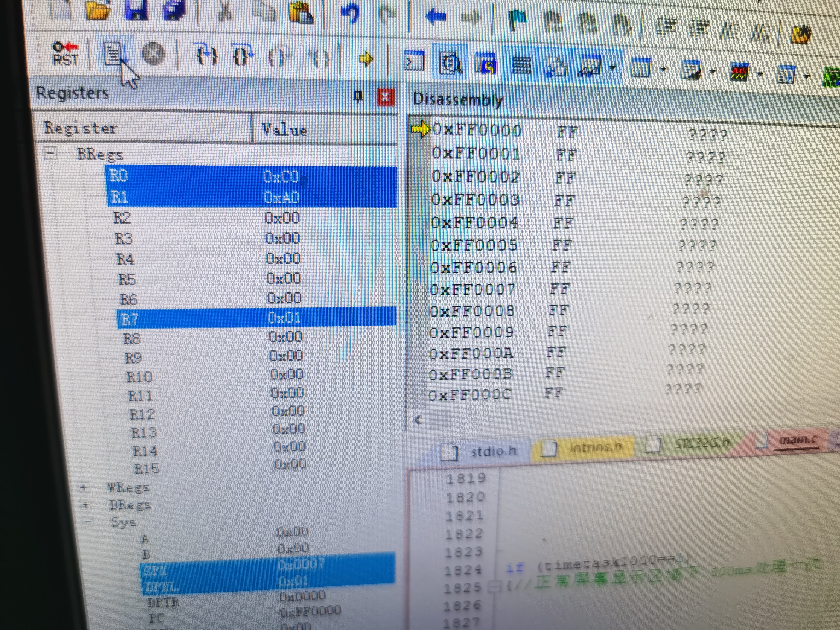Screen dimensions: 840x630
Task: Toggle the Symbols Window toolbar icon
Action: (x=486, y=64)
